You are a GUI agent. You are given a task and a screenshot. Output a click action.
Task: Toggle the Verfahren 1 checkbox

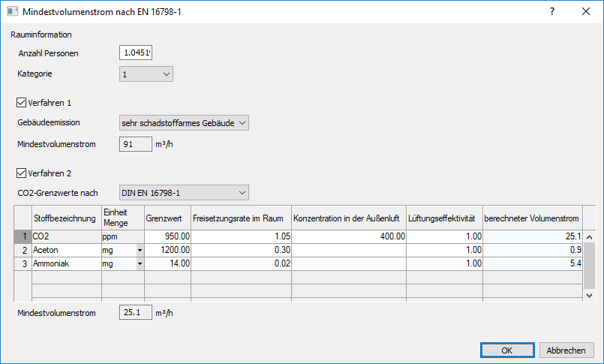pyautogui.click(x=21, y=103)
